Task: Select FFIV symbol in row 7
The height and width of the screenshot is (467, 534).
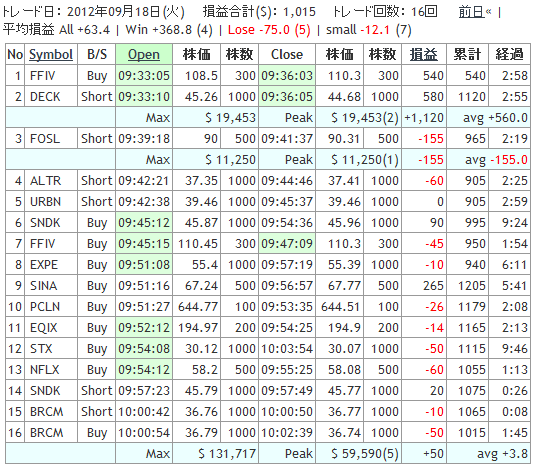Action: [x=43, y=244]
